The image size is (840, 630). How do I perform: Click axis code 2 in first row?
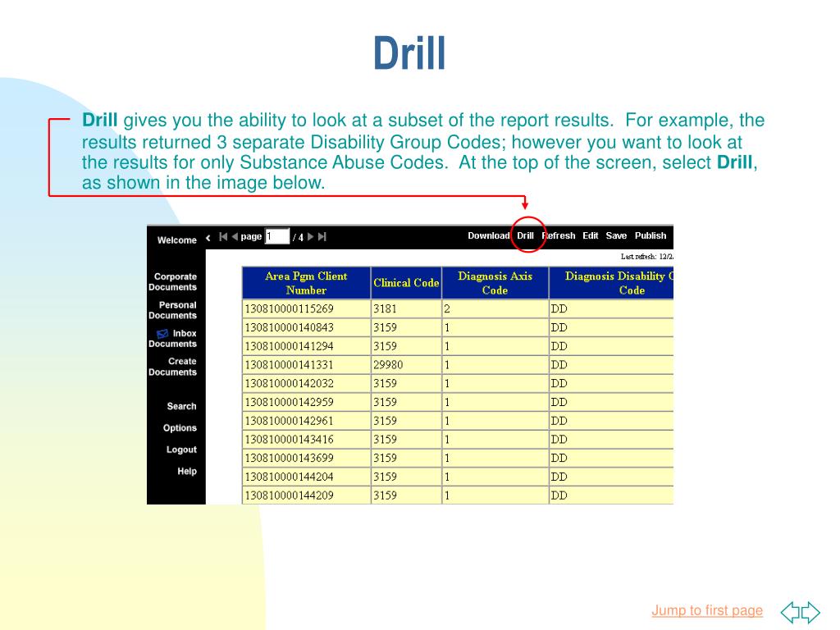(447, 309)
